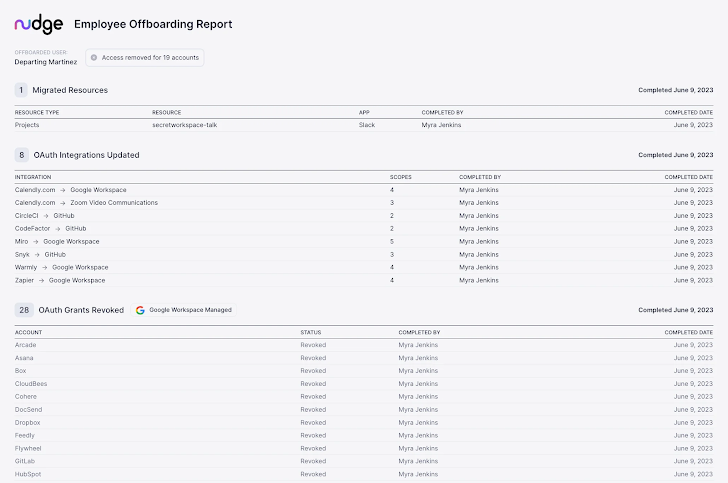Select the HubSpot account row
Viewport: 728px width, 483px height.
[x=29, y=474]
